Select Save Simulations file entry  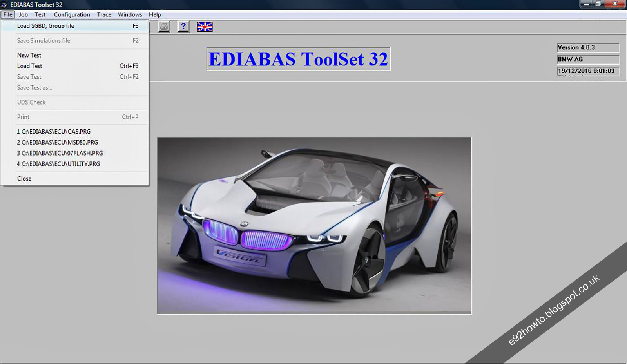click(x=74, y=40)
